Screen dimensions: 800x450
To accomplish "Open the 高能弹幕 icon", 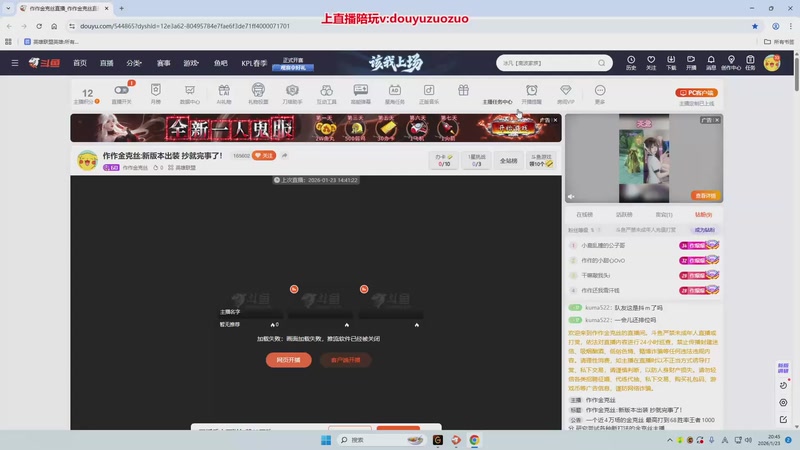I will click(361, 93).
